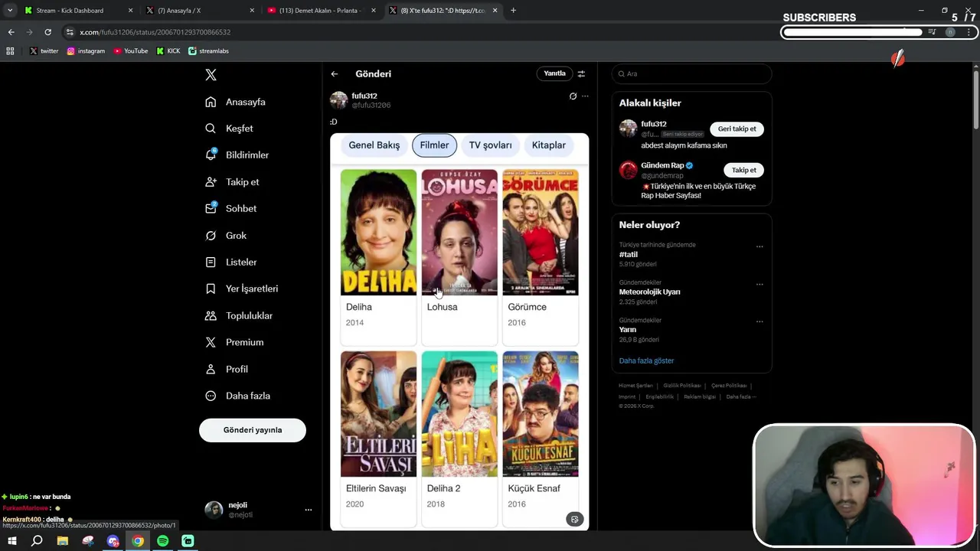Open new browser tab with plus button
The image size is (980, 551).
[x=513, y=11]
